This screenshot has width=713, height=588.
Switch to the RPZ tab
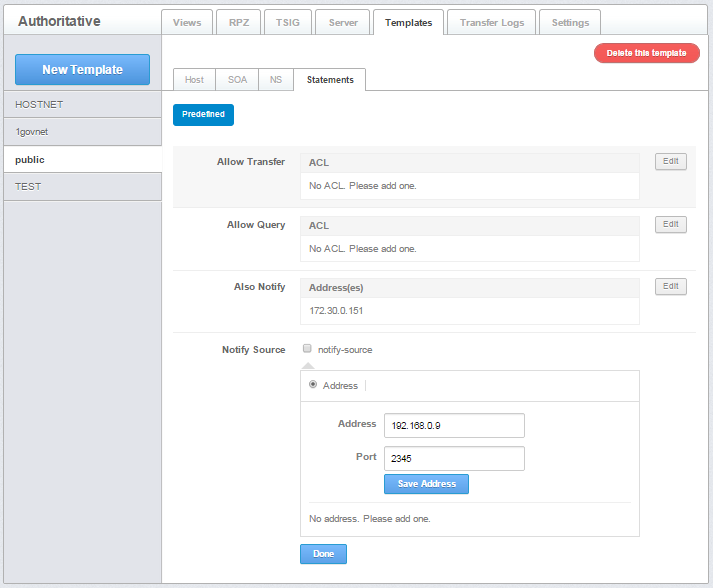tap(238, 23)
